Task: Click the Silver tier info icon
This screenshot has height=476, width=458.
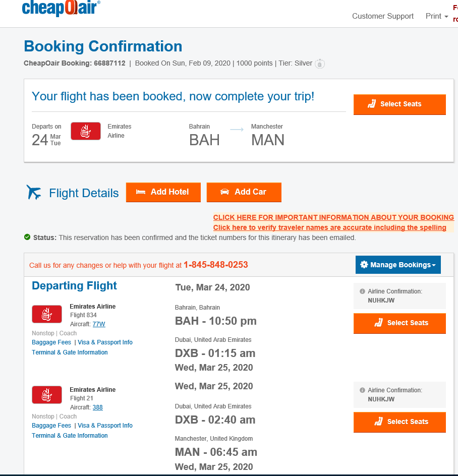Action: (320, 64)
